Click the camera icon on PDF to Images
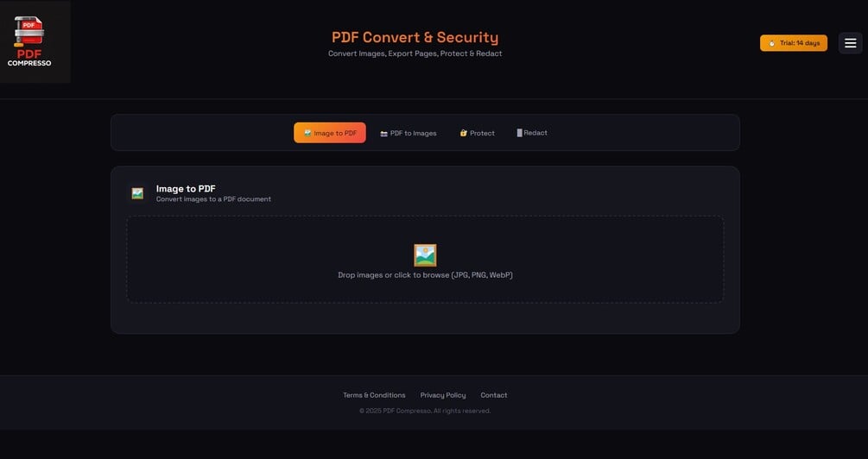Image resolution: width=868 pixels, height=459 pixels. [383, 134]
